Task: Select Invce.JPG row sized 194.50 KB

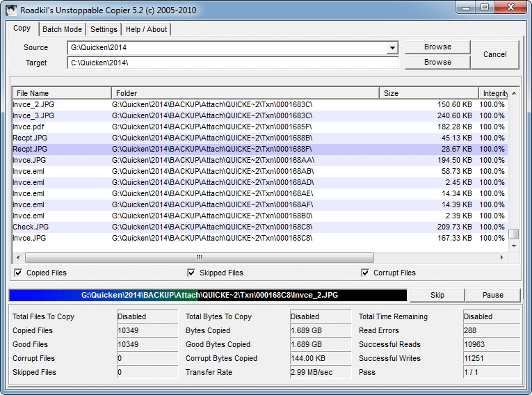Action: click(x=260, y=160)
